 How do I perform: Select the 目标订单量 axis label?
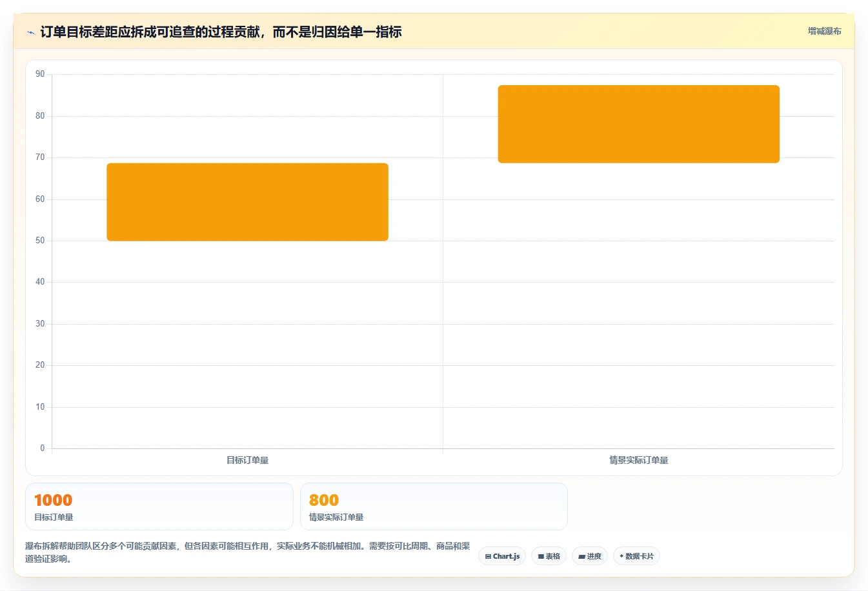[247, 460]
